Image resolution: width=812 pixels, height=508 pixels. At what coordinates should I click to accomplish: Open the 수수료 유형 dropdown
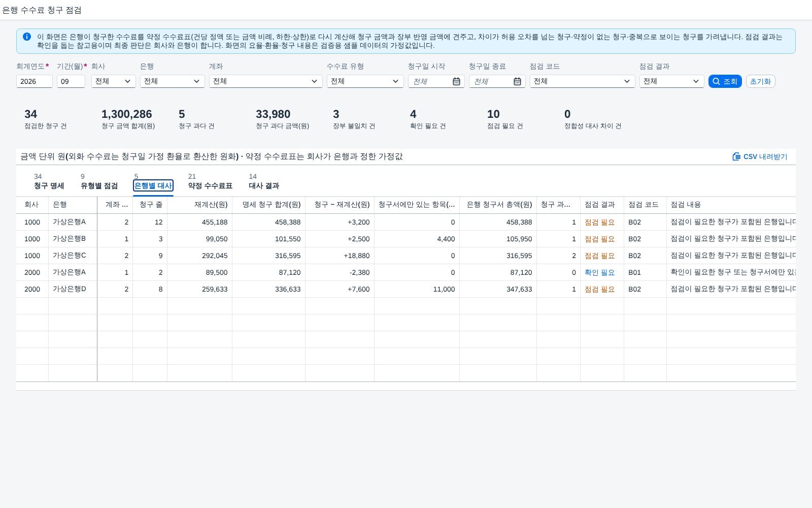365,81
